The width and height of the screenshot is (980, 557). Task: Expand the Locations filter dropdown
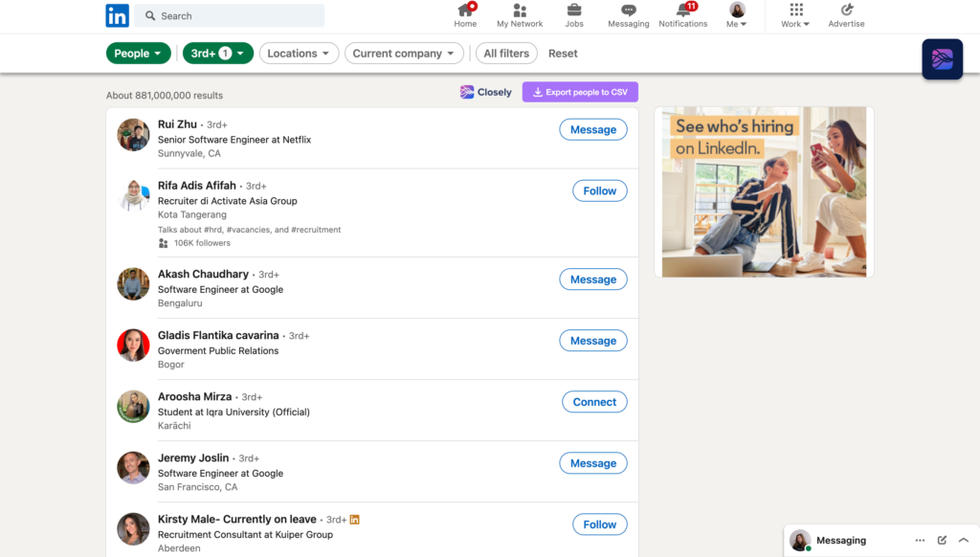(x=299, y=54)
